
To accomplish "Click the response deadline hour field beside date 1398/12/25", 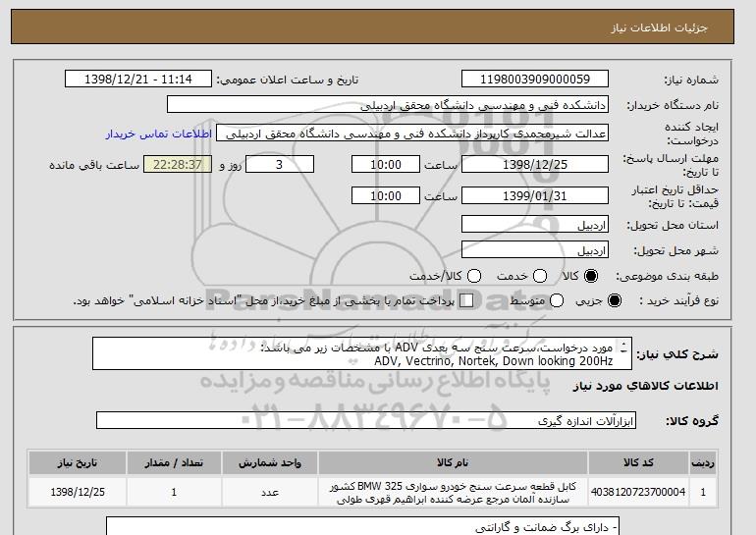I will (386, 165).
